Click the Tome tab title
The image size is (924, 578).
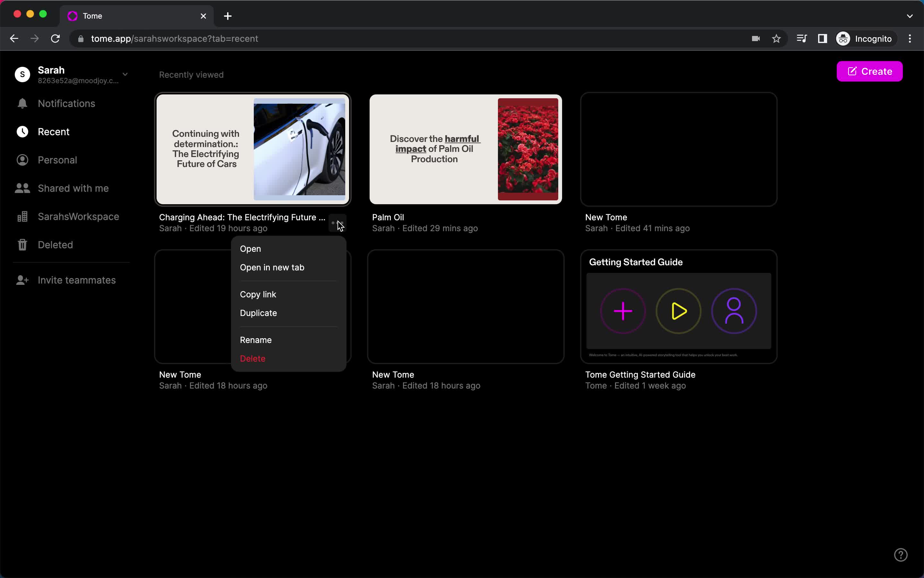click(92, 16)
